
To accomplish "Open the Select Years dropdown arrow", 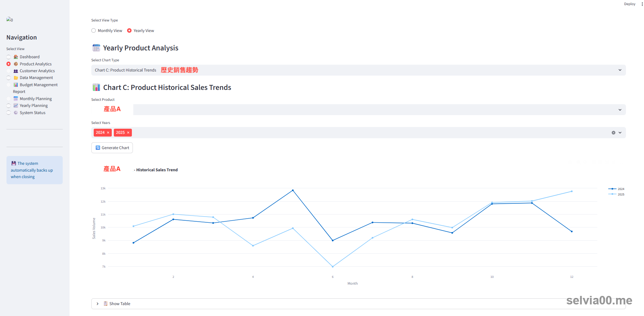I will pyautogui.click(x=620, y=133).
